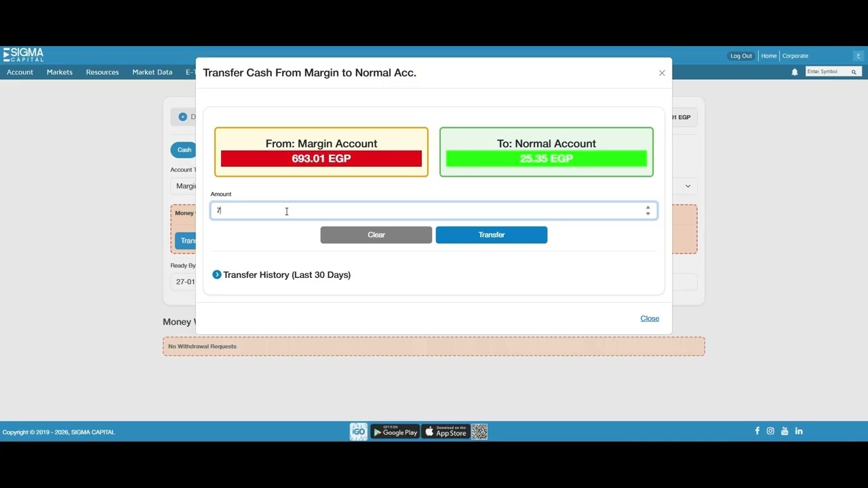The height and width of the screenshot is (488, 868).
Task: Select the Cash tab behind the dialog
Action: [184, 150]
